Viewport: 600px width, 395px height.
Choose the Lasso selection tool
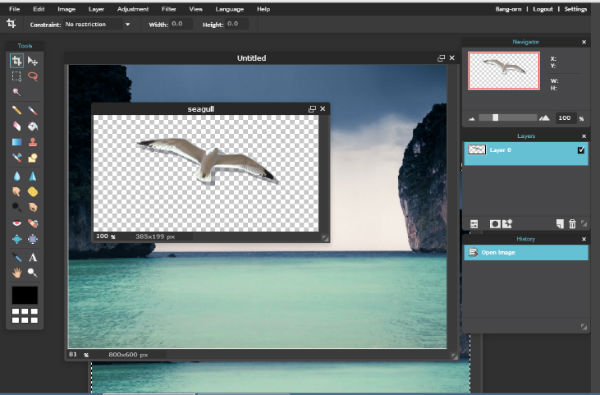pyautogui.click(x=33, y=76)
